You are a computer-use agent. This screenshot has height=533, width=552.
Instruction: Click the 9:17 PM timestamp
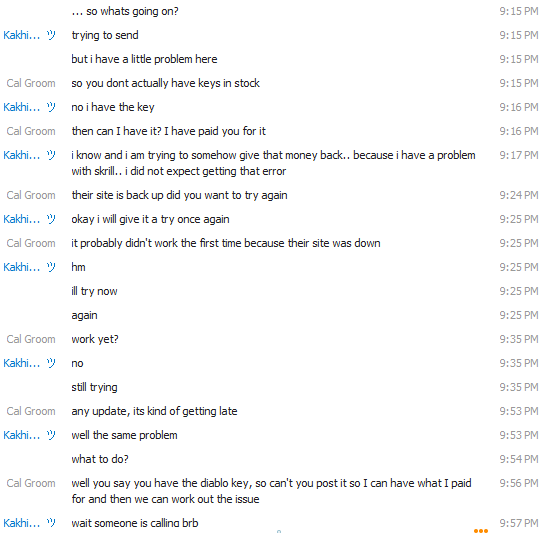[519, 155]
